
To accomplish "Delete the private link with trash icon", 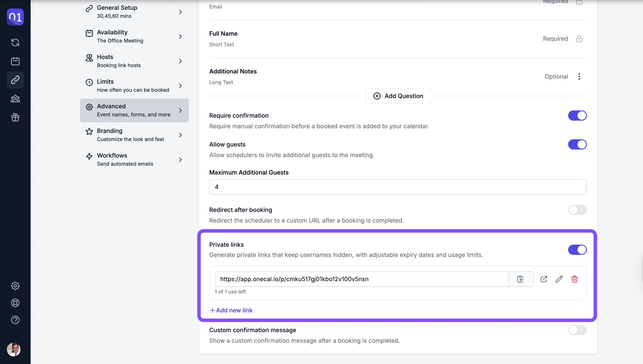I will [x=574, y=279].
